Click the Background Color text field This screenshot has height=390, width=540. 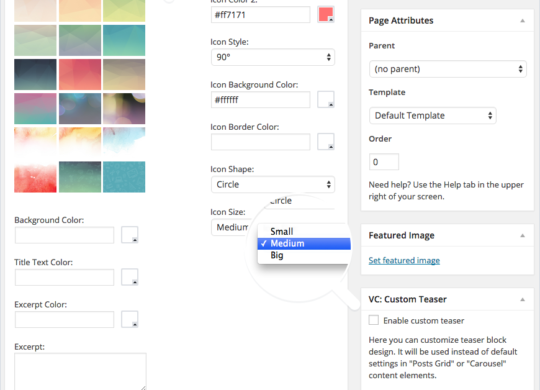click(64, 235)
